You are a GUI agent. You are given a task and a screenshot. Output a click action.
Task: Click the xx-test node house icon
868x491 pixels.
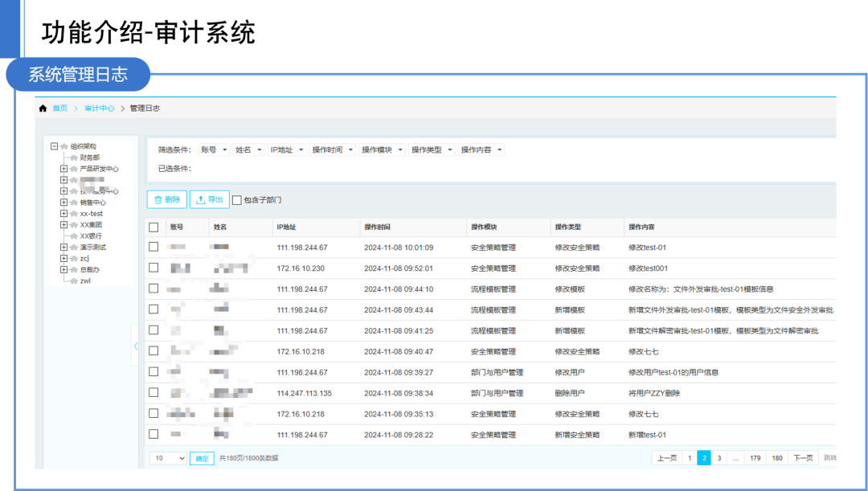(x=74, y=214)
